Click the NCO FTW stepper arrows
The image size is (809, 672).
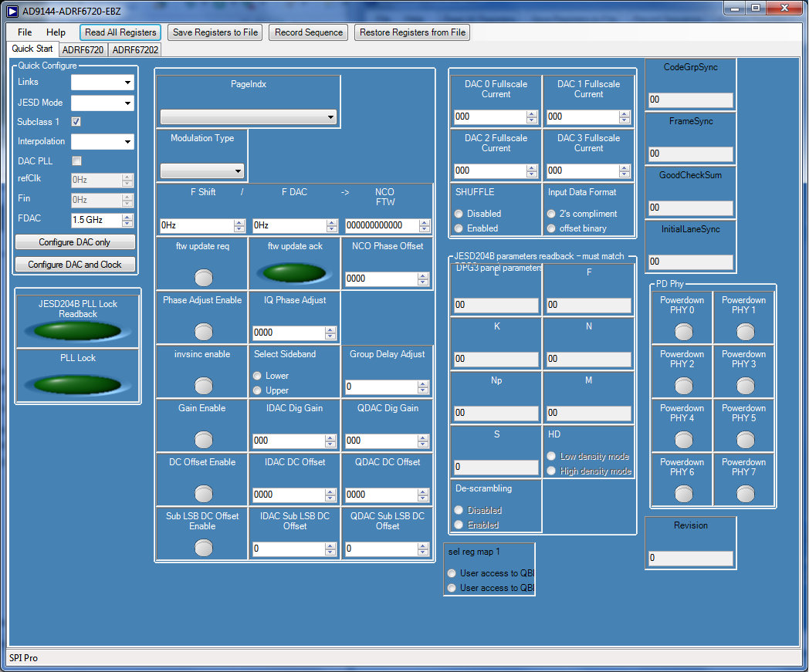point(425,225)
